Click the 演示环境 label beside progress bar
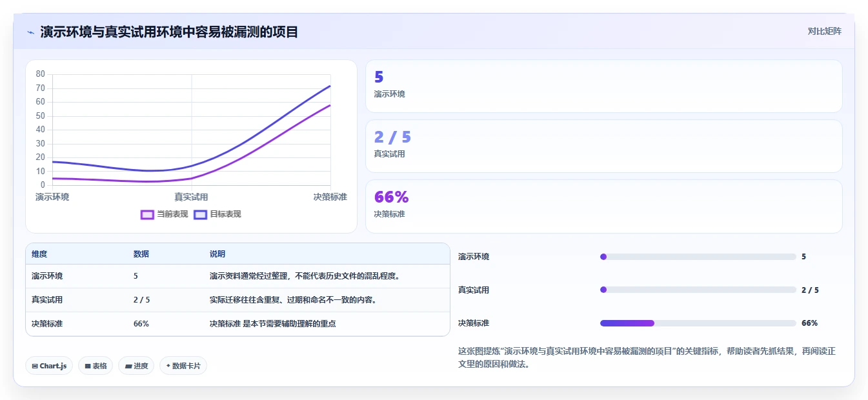This screenshot has height=400, width=868. coord(474,257)
